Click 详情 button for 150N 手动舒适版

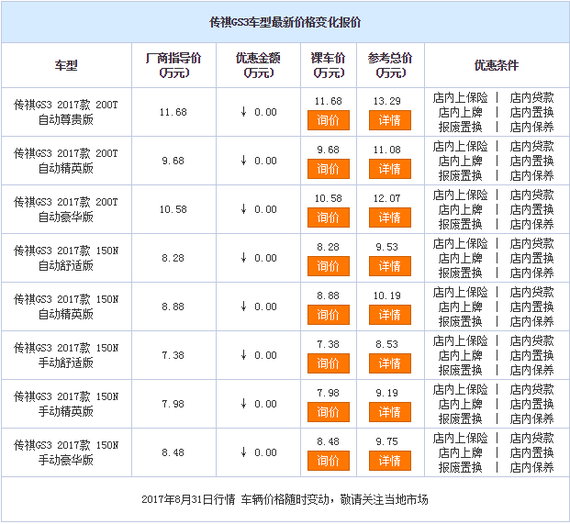click(x=390, y=363)
